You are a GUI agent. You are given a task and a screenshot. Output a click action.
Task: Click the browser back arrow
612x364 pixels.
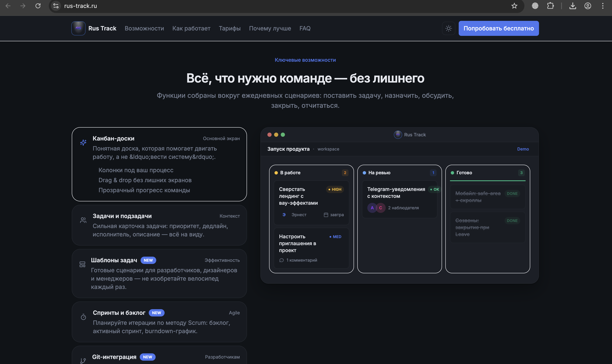click(8, 6)
